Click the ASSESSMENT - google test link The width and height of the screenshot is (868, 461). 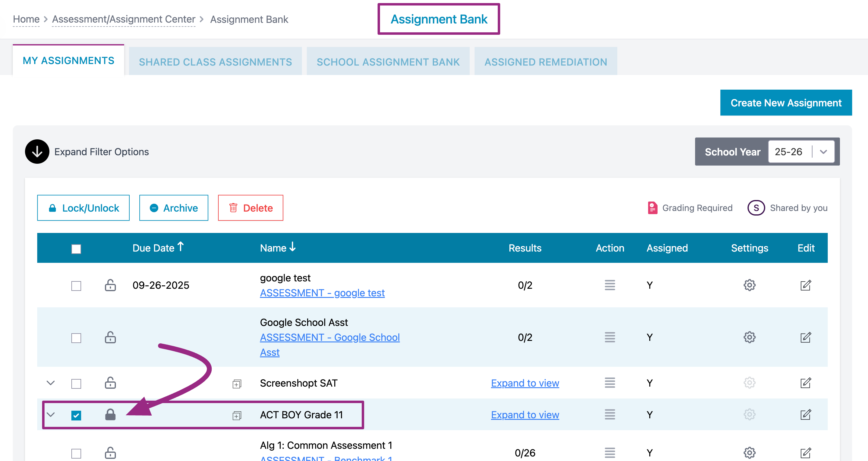322,293
